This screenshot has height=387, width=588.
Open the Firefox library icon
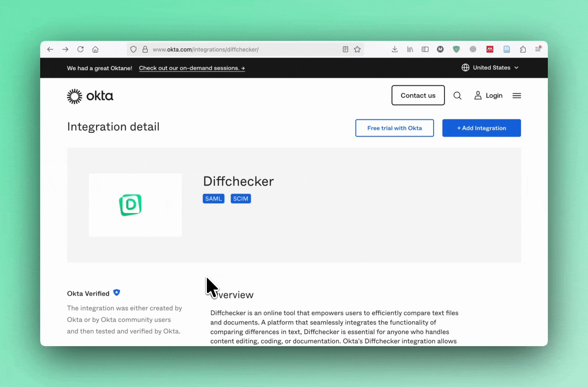tap(409, 49)
